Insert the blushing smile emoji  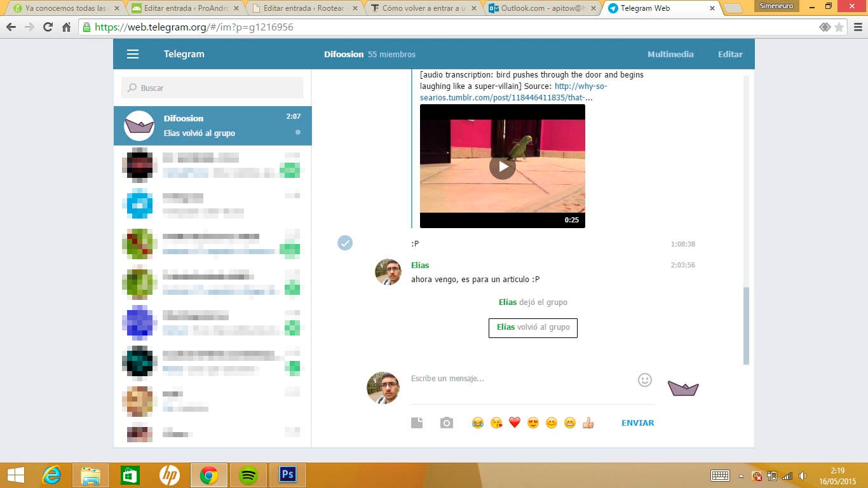pos(552,423)
